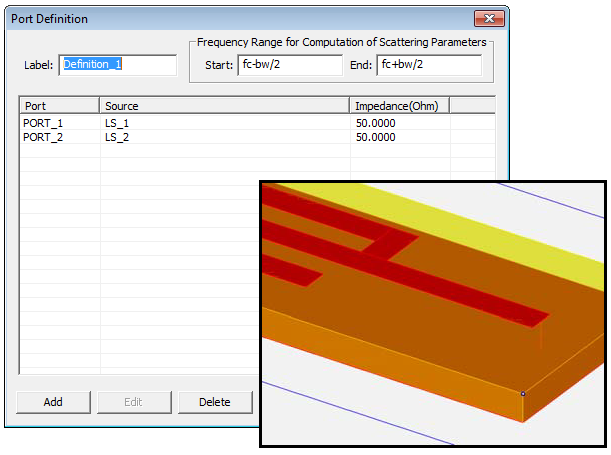Viewport: 611px width, 455px height.
Task: Click the End frequency input field
Action: [428, 66]
